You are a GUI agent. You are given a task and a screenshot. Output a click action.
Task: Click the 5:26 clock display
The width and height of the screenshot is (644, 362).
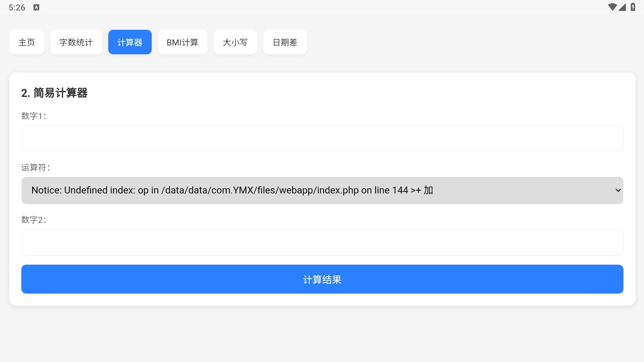[x=17, y=7]
